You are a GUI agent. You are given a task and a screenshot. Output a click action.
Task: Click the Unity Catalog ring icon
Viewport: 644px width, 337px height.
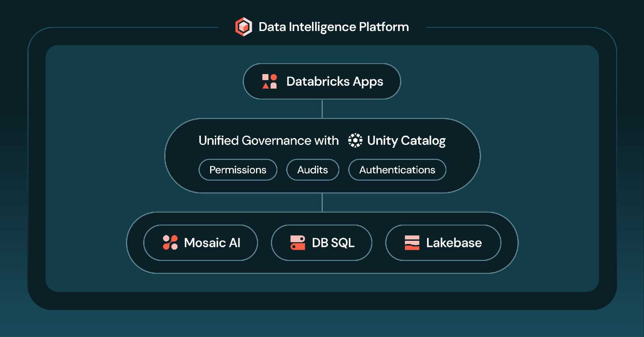[x=355, y=141]
